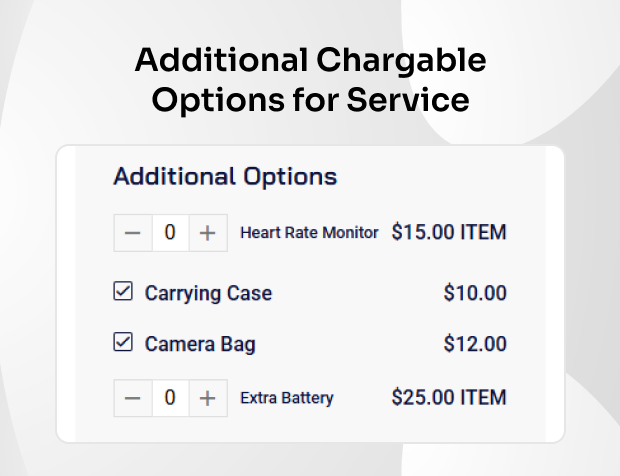
Task: Click the $10.00 Carrying Case price
Action: [x=475, y=294]
